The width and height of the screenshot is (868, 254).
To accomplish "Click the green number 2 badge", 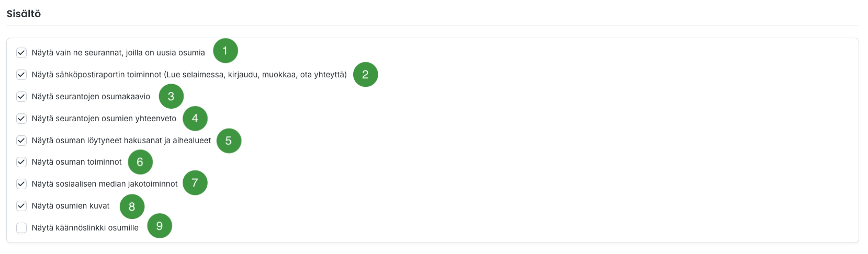I will [x=365, y=74].
